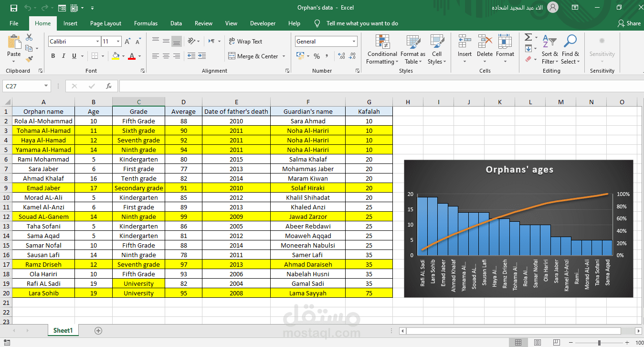Toggle Normal view in status bar
The height and width of the screenshot is (347, 644).
tap(518, 342)
